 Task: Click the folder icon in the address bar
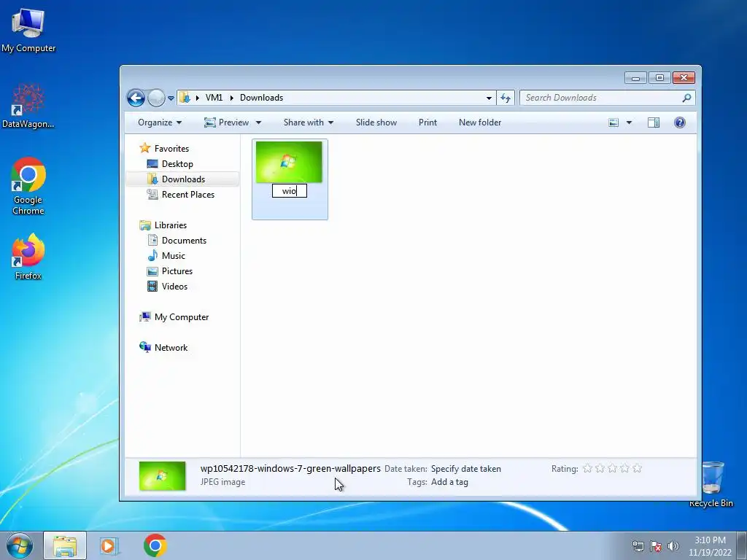pyautogui.click(x=185, y=98)
